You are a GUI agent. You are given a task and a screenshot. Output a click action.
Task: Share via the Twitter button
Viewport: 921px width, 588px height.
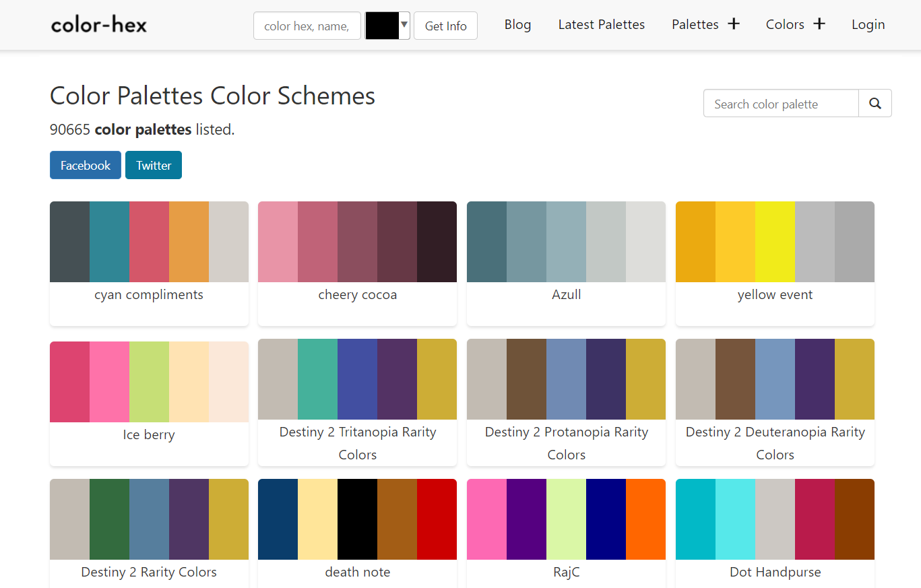153,165
